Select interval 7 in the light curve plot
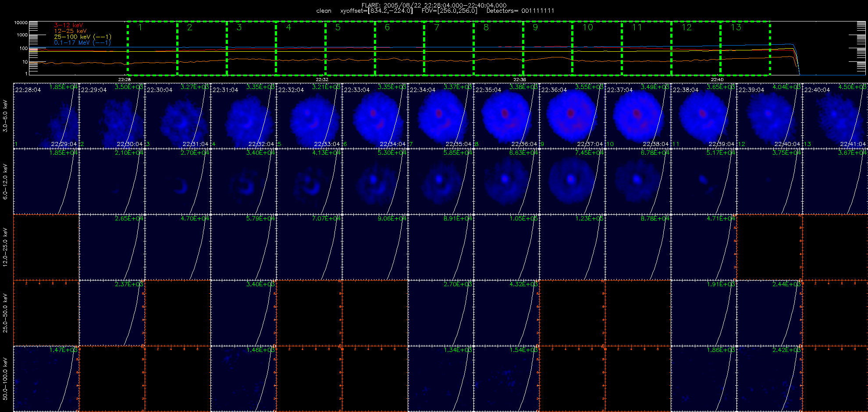868x412 pixels. (x=449, y=48)
